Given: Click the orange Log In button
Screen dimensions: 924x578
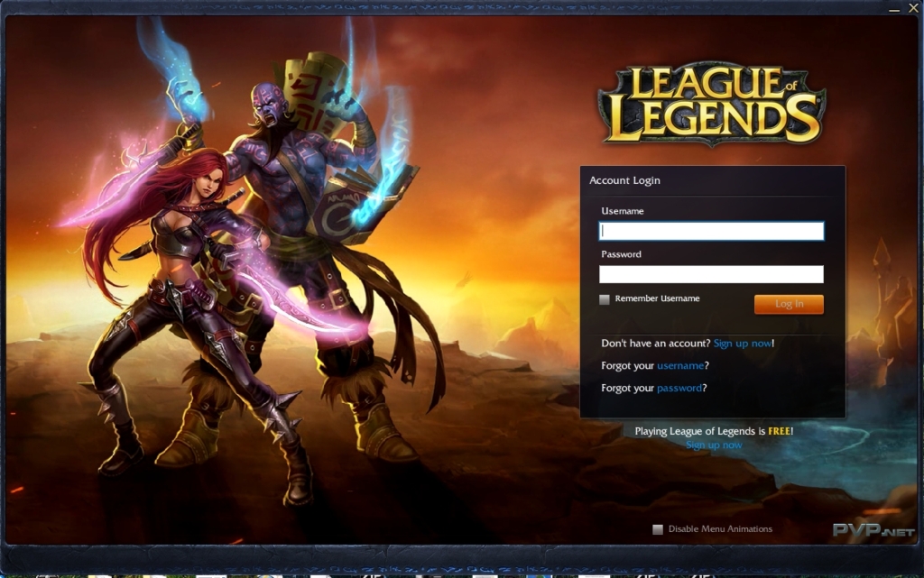Looking at the screenshot, I should (x=789, y=304).
